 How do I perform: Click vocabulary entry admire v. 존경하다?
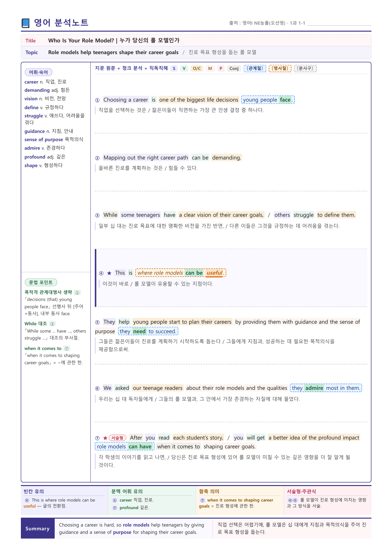click(45, 148)
